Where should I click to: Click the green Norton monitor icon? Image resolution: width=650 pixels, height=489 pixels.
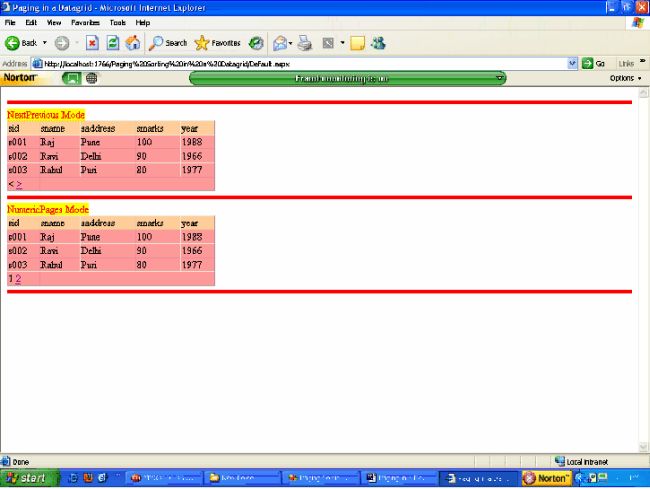(71, 78)
